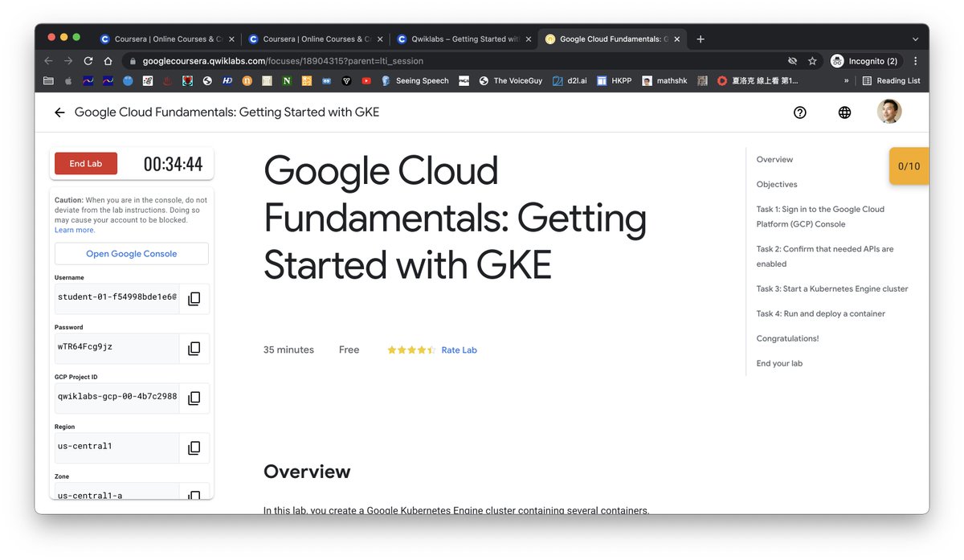Image resolution: width=964 pixels, height=560 pixels.
Task: Select the qwiklabs-gcp project ID field
Action: click(116, 397)
